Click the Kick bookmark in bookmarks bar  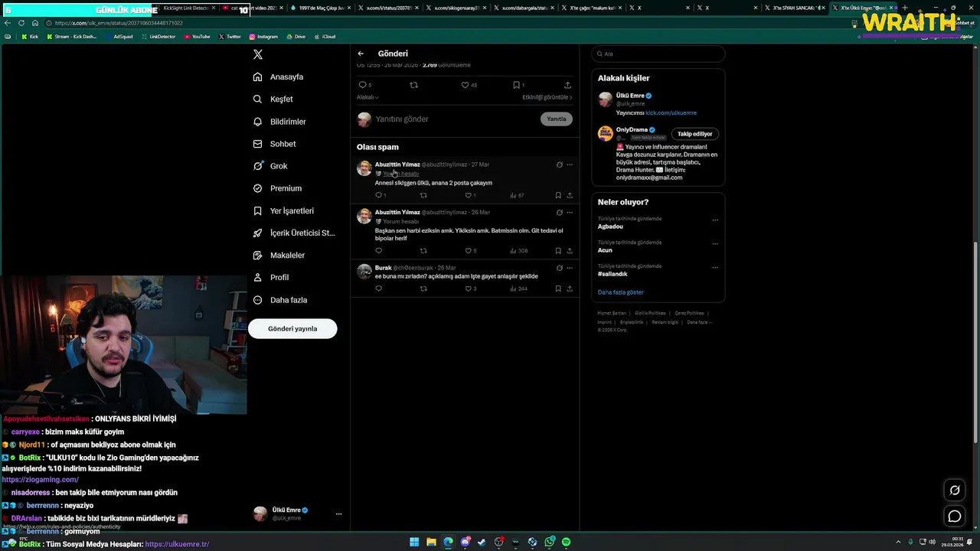(30, 37)
